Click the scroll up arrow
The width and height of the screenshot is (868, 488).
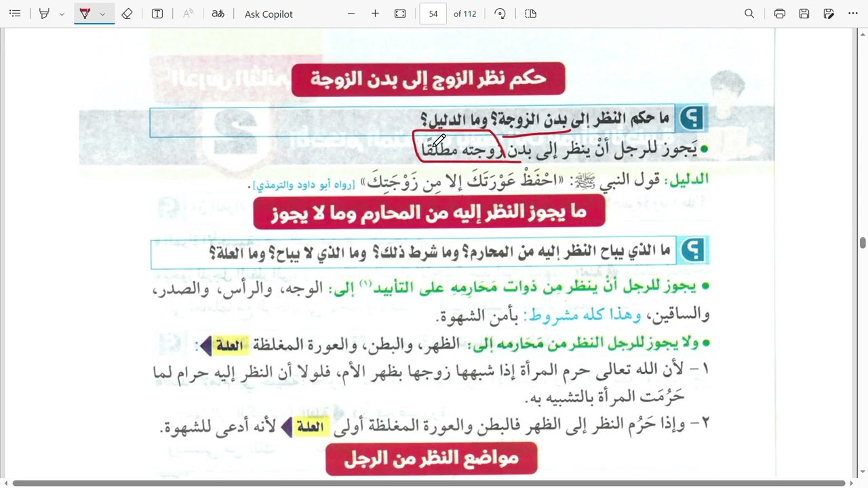863,33
